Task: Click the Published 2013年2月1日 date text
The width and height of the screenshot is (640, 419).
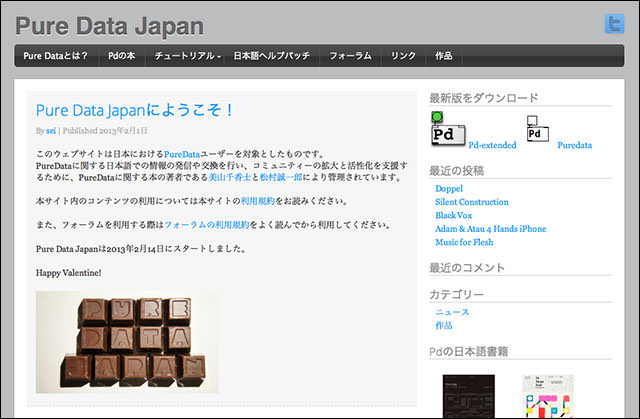Action: [x=105, y=131]
